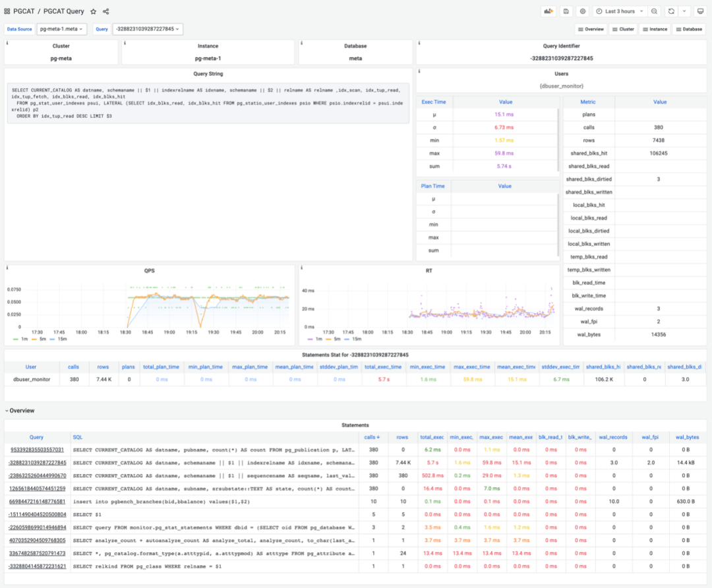Open query link -3328804145872231621
Screen dimensions: 712x588
(37, 566)
